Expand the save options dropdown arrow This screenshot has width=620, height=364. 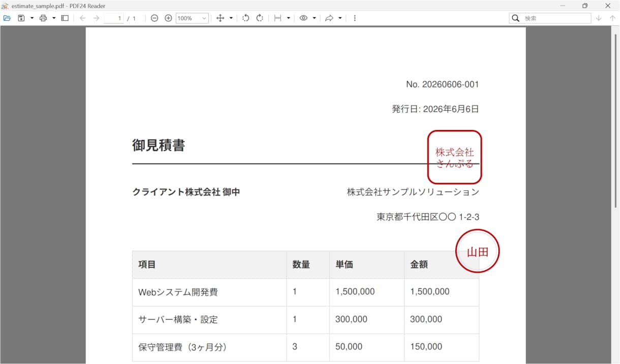(32, 18)
